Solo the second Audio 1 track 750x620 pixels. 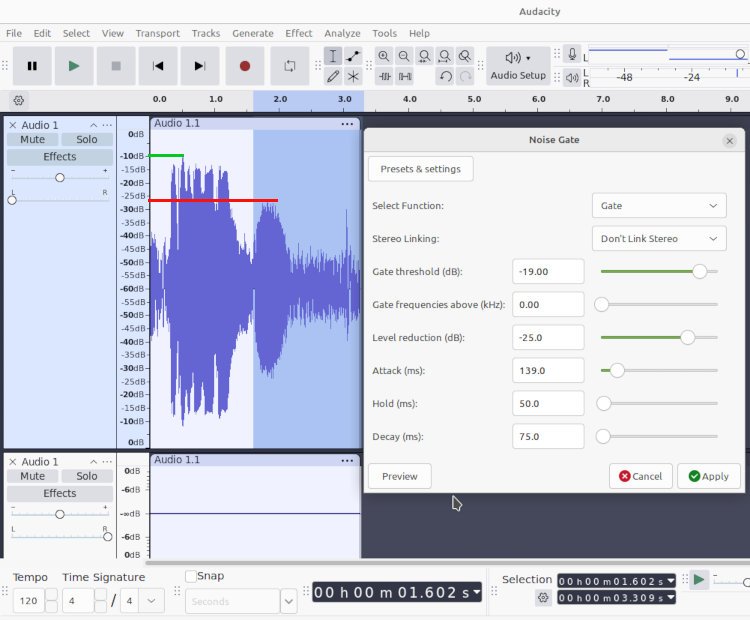pos(87,476)
